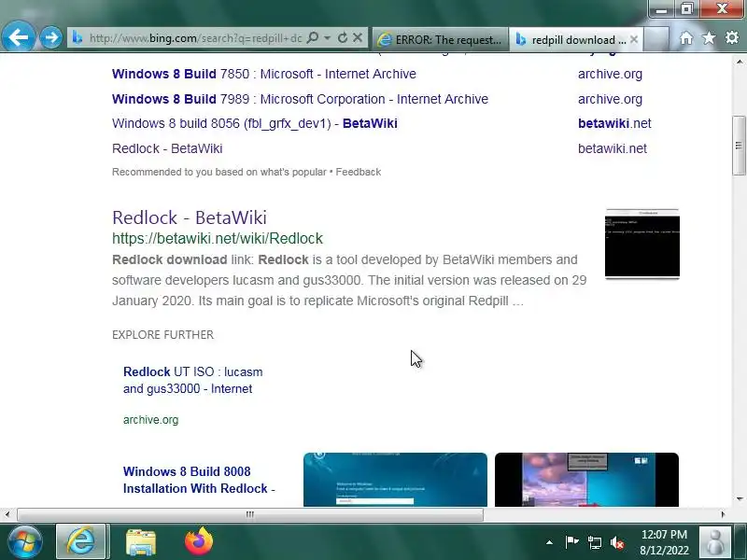Click the horizontal scrollbar thumb
The width and height of the screenshot is (747, 560).
[250, 514]
